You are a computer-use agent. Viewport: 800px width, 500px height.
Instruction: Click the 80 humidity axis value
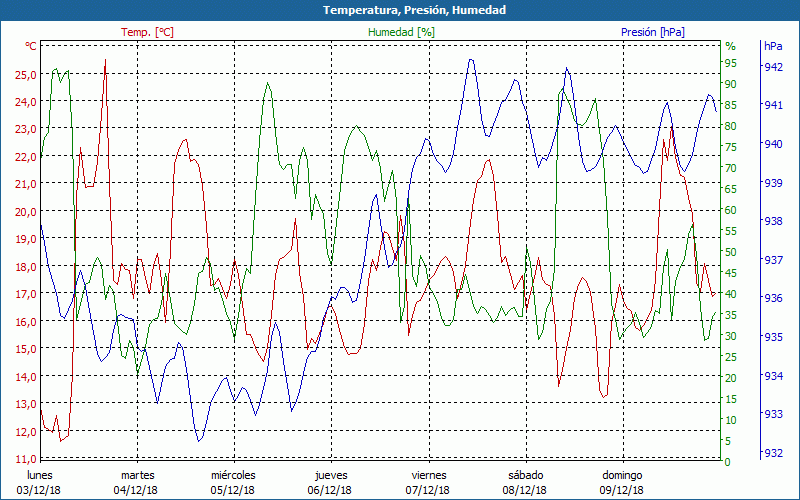click(731, 126)
